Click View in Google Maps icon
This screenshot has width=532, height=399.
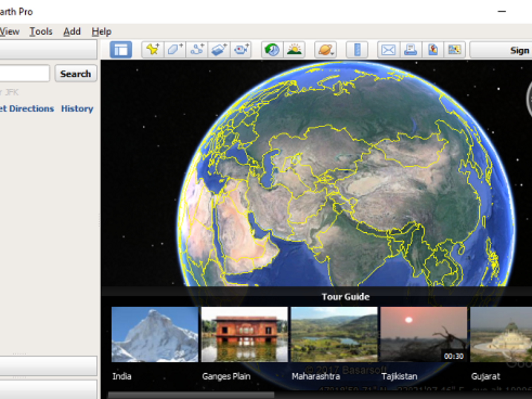pos(433,50)
